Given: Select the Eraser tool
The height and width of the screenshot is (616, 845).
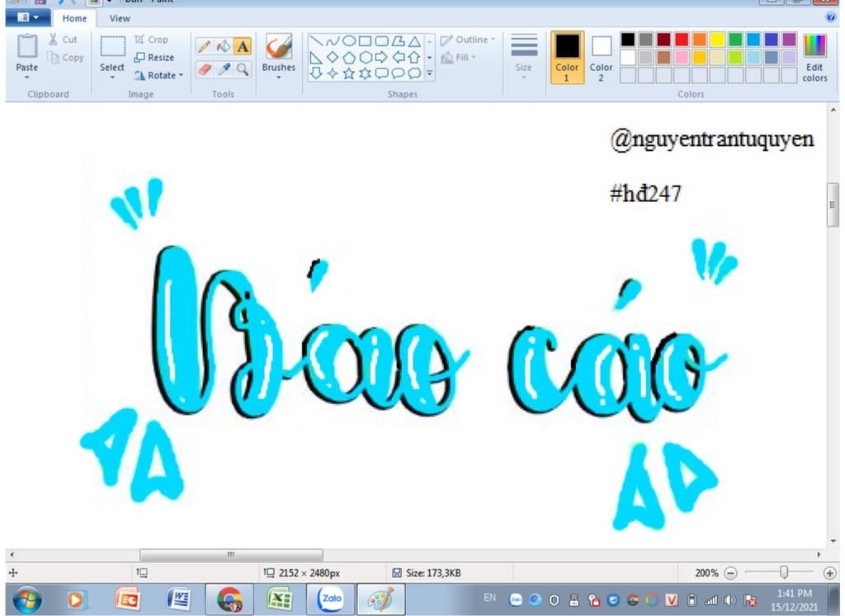Looking at the screenshot, I should tap(204, 69).
